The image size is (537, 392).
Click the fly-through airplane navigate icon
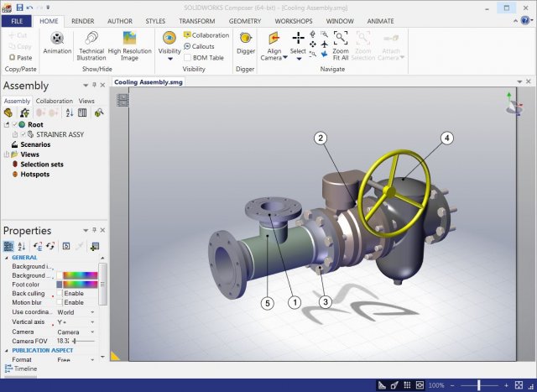point(324,44)
